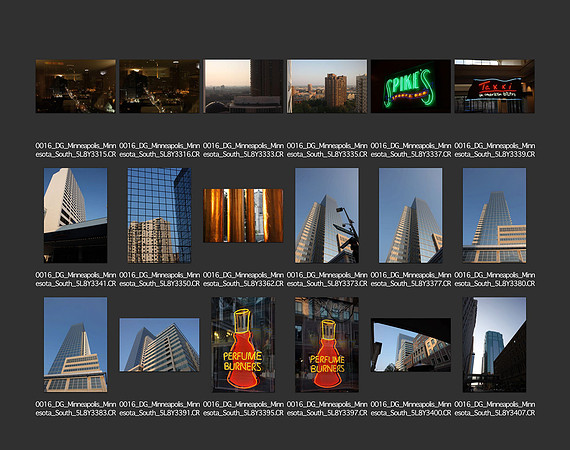Open hazy dusk skyline thumbnail 5L8Y3333

(x=243, y=86)
